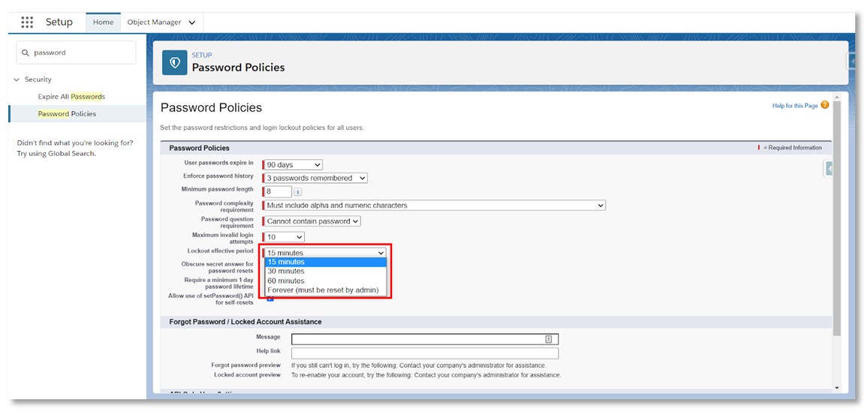Click the search magnifier icon in Quick Find
Viewport: 868px width, 415px height.
pyautogui.click(x=26, y=53)
